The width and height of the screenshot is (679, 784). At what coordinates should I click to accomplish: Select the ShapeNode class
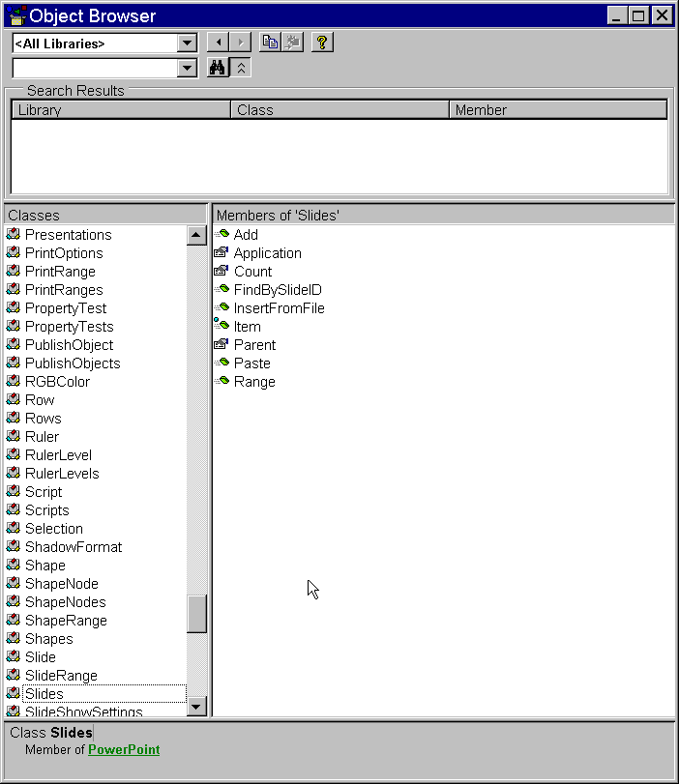62,584
